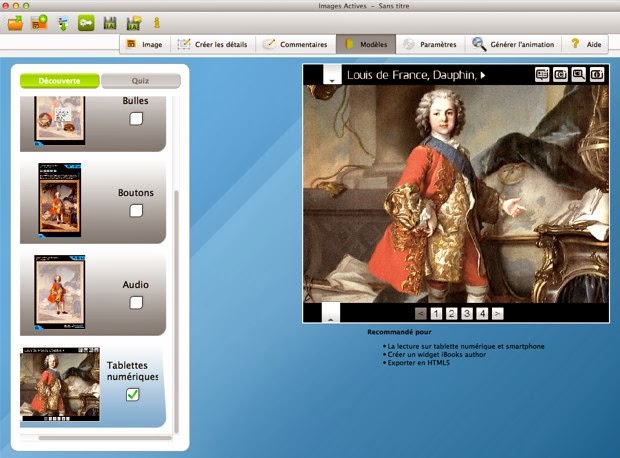This screenshot has width=620, height=458.
Task: Click 'Créer un widget iBooks author' text
Action: (437, 354)
